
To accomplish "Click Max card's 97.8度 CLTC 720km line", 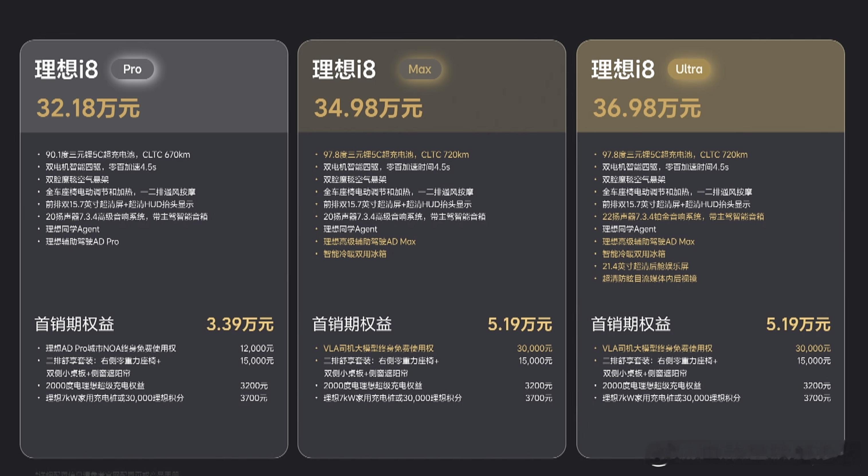I will [396, 155].
